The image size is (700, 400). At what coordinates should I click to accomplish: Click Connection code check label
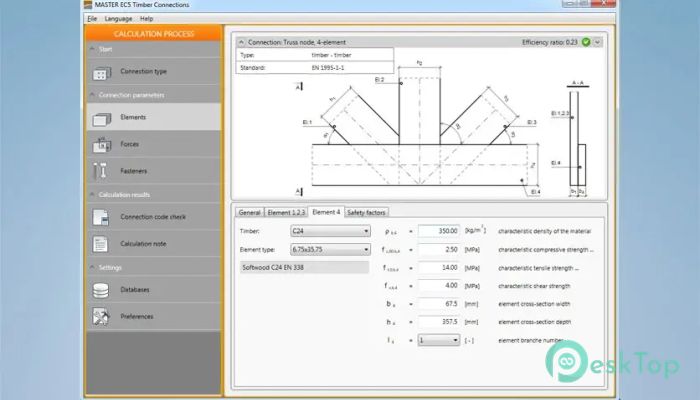(153, 217)
